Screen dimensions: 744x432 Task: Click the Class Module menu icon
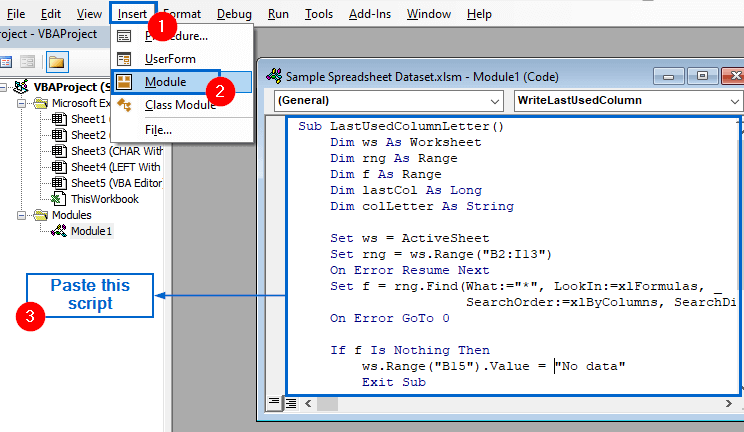click(x=124, y=104)
